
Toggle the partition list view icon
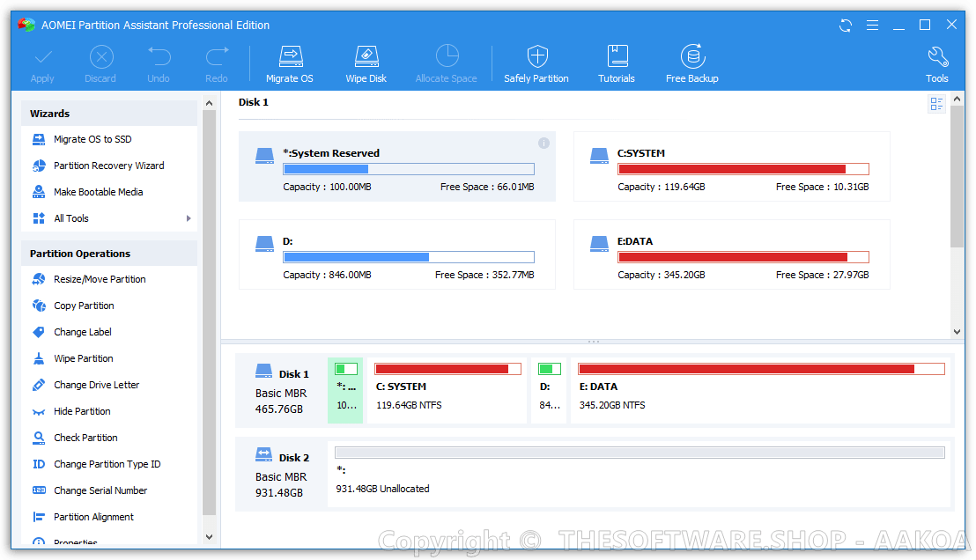pos(936,104)
